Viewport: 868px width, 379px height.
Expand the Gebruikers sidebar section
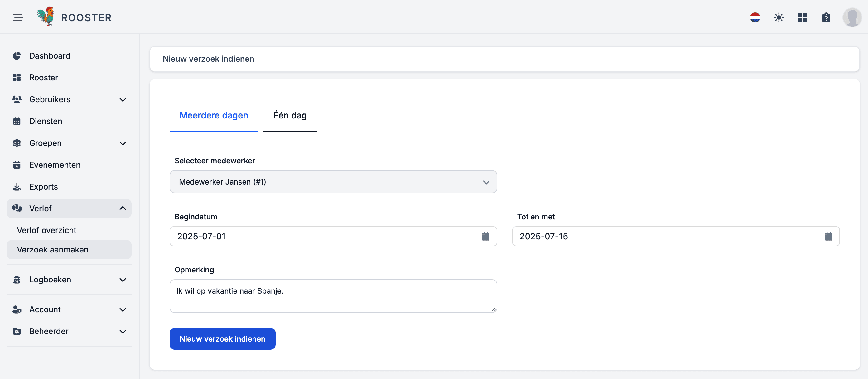(x=69, y=99)
